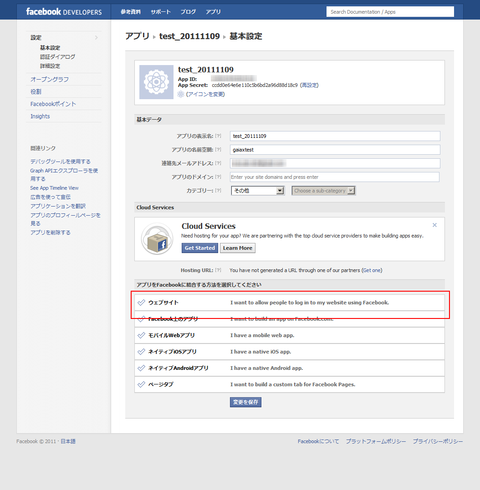Click the Facebook Developers logo
The height and width of the screenshot is (490, 480).
tap(64, 12)
